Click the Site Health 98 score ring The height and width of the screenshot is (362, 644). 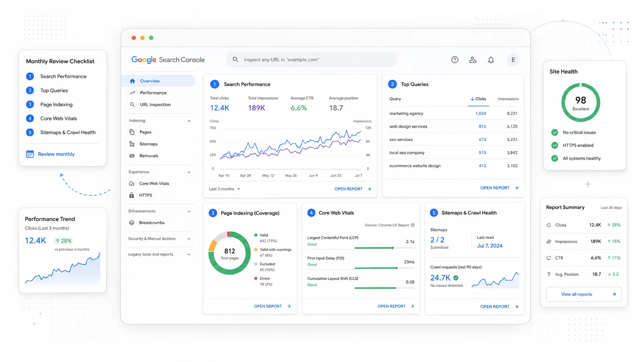pyautogui.click(x=580, y=102)
